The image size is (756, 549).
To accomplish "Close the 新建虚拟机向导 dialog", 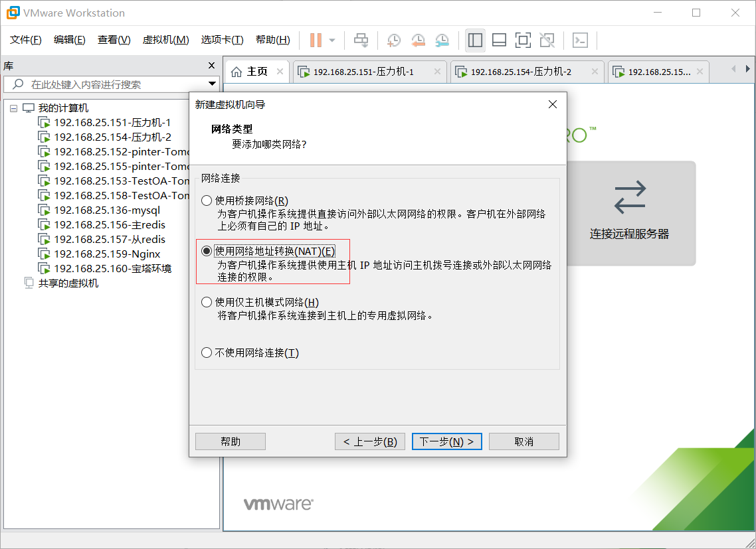I will pos(553,105).
